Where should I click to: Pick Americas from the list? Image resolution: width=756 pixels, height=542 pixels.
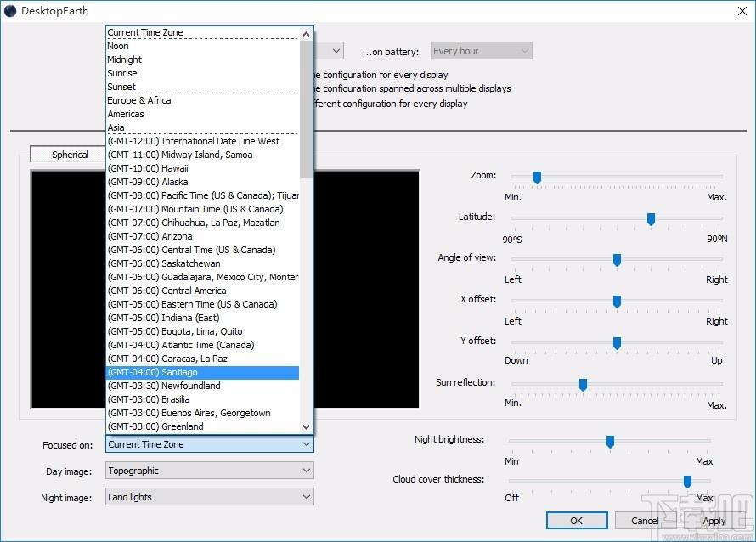202,114
